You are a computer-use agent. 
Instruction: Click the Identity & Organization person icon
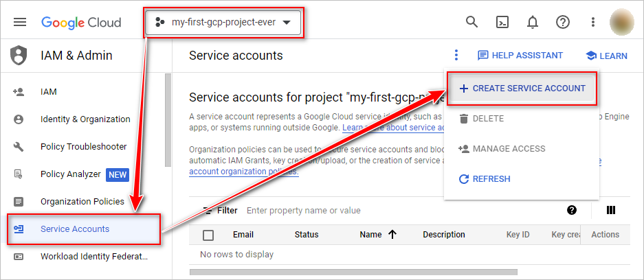click(19, 119)
